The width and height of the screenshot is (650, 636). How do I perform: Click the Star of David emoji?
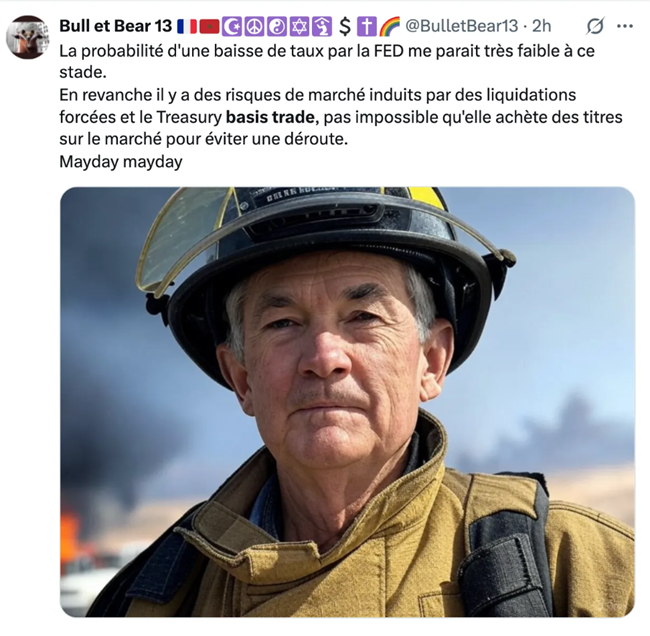298,27
